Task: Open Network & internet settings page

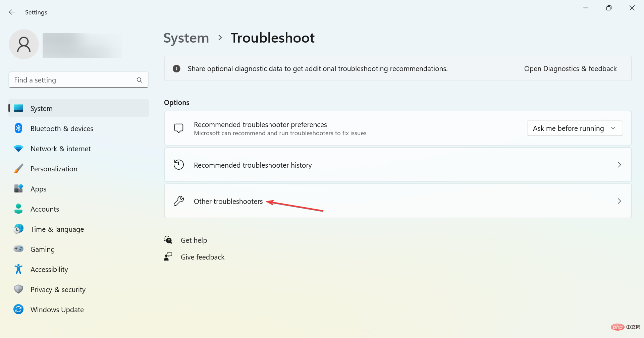Action: pyautogui.click(x=60, y=149)
